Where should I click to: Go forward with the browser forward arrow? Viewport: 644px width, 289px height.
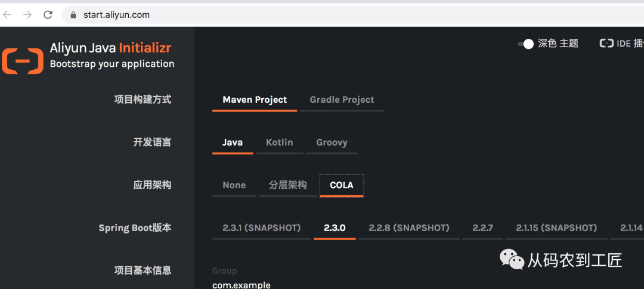(x=27, y=15)
